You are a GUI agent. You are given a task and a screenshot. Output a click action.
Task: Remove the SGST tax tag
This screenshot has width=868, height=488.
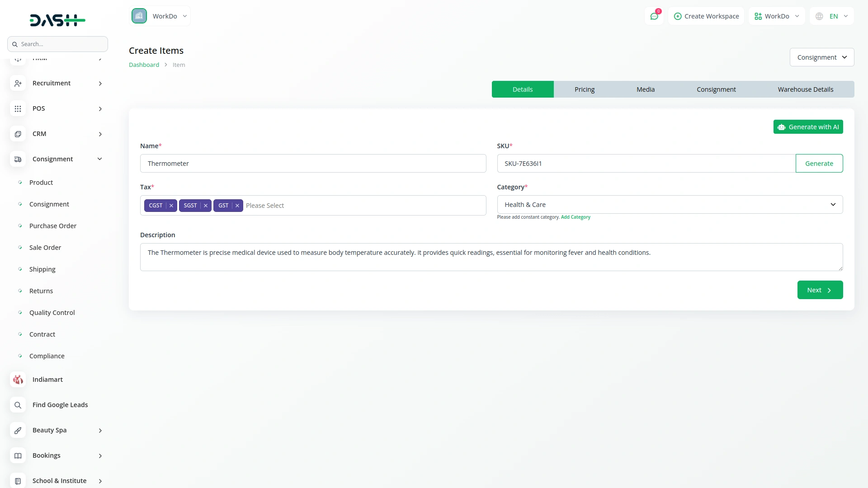pos(206,205)
